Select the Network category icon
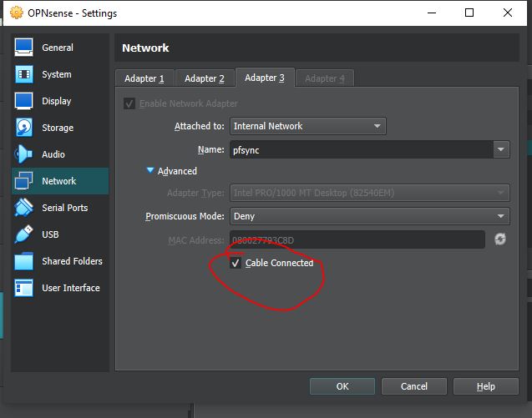 click(x=23, y=181)
